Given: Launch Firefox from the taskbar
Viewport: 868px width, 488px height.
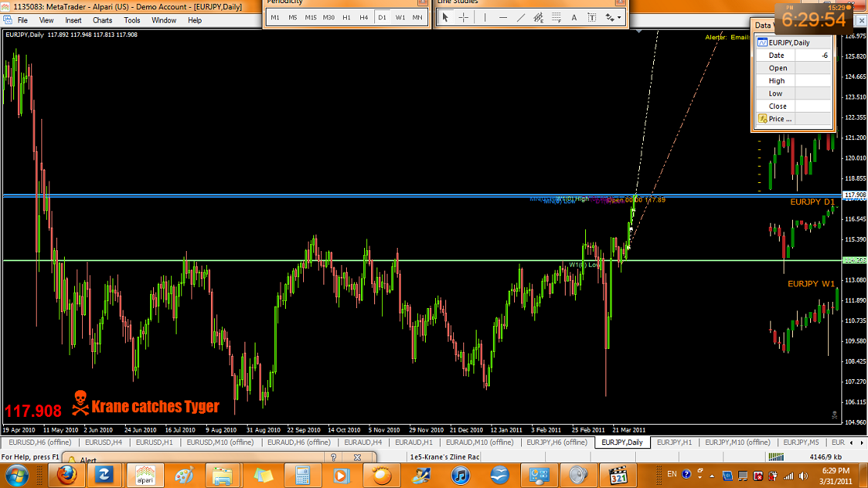Looking at the screenshot, I should (66, 475).
